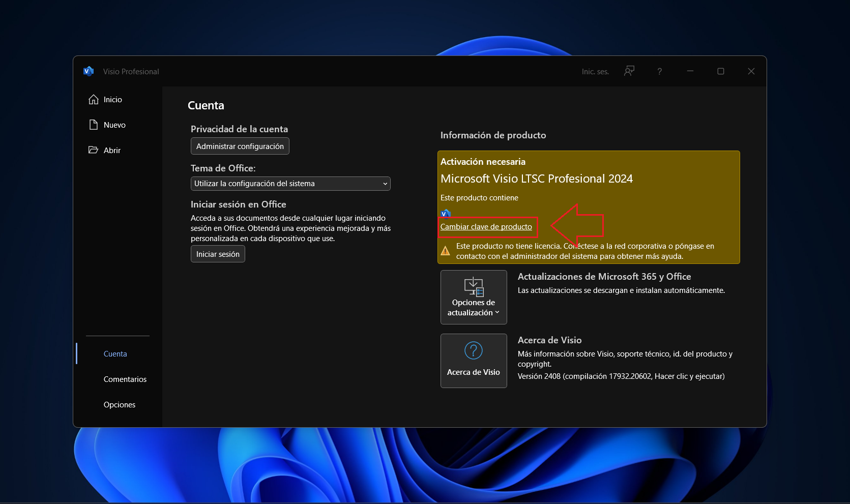Click the Iniciar sesión button
The height and width of the screenshot is (504, 850).
[x=218, y=254]
